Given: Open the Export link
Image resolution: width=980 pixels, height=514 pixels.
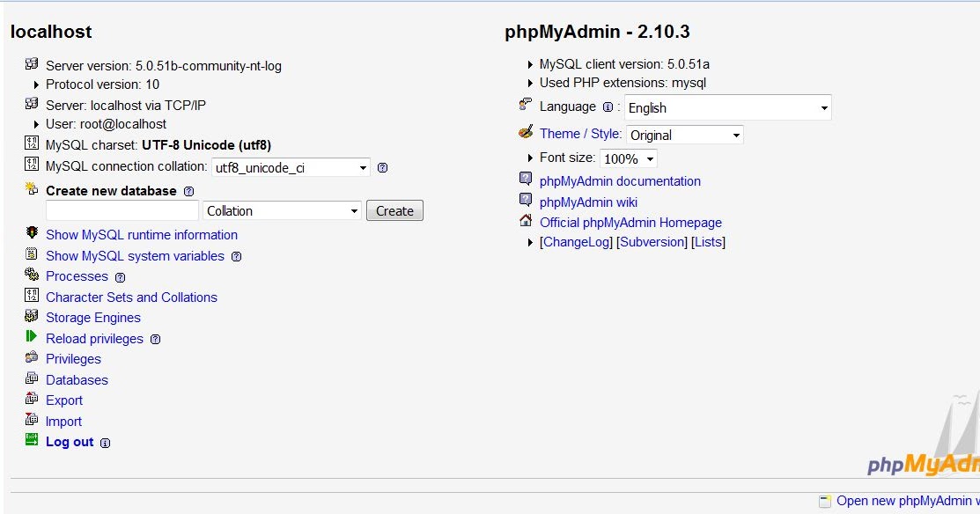Looking at the screenshot, I should 64,400.
